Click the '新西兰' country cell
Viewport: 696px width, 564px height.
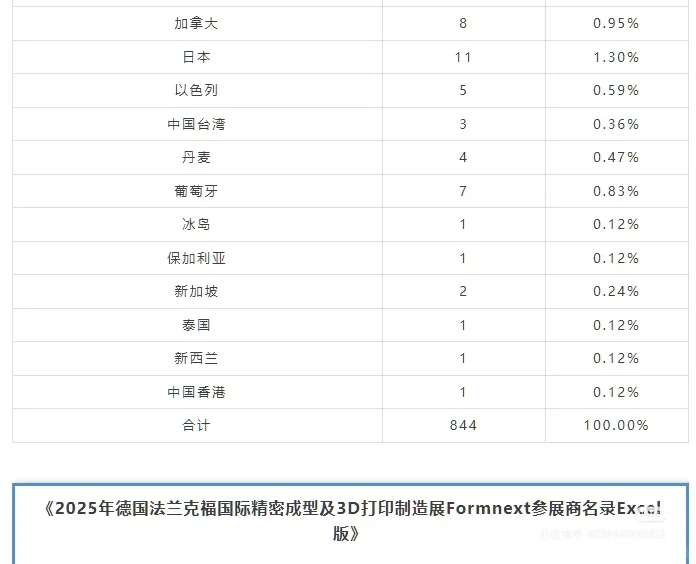(196, 358)
